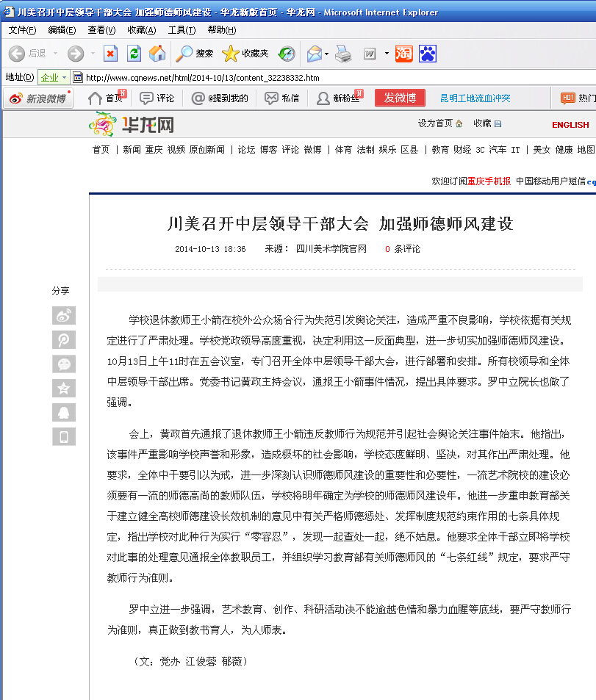Click the 华龙网 site logo

(x=132, y=124)
